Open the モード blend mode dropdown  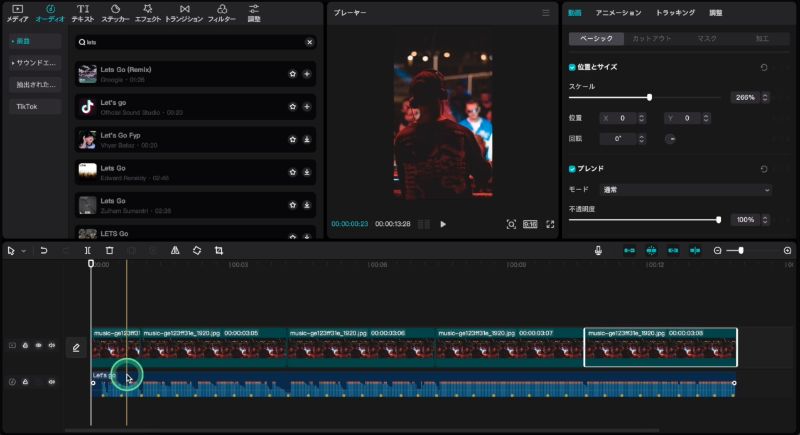(x=685, y=190)
